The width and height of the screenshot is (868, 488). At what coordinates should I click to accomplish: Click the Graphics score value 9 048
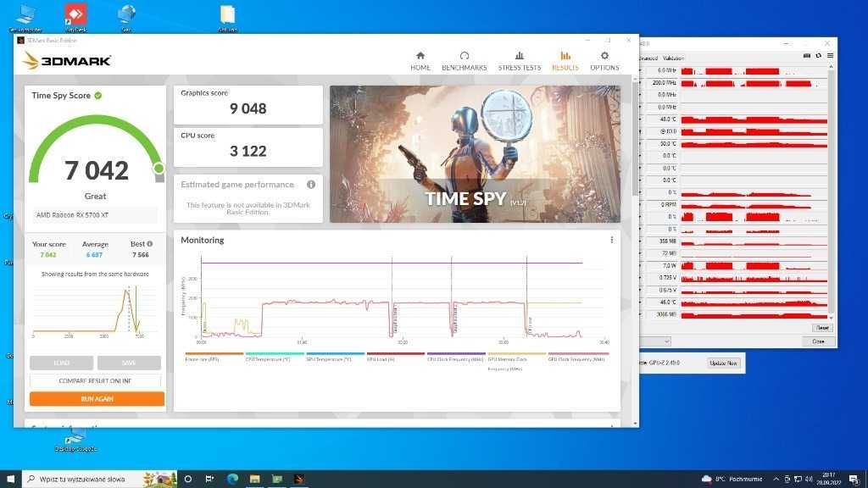(x=248, y=109)
